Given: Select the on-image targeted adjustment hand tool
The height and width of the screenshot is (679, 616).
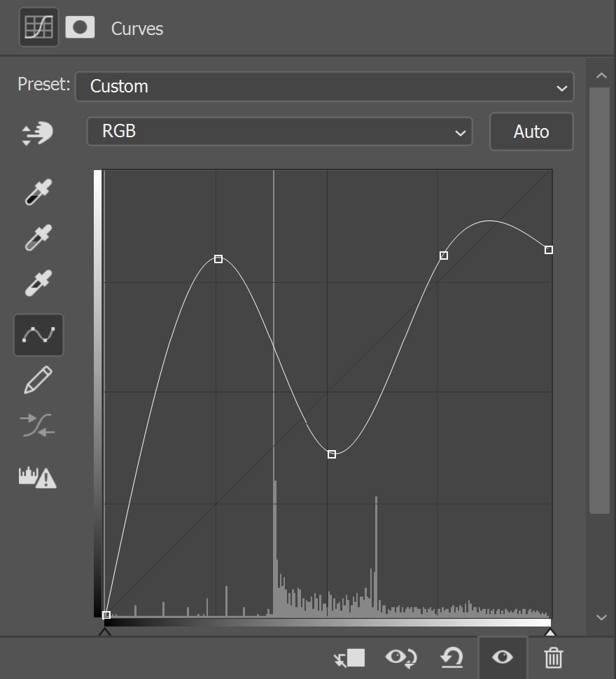Looking at the screenshot, I should 38,133.
